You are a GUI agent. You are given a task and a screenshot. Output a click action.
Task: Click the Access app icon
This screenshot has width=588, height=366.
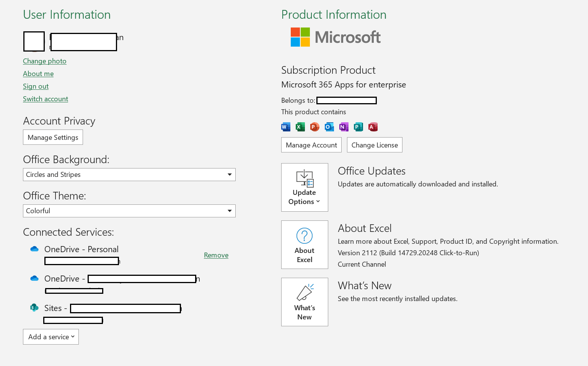(373, 127)
